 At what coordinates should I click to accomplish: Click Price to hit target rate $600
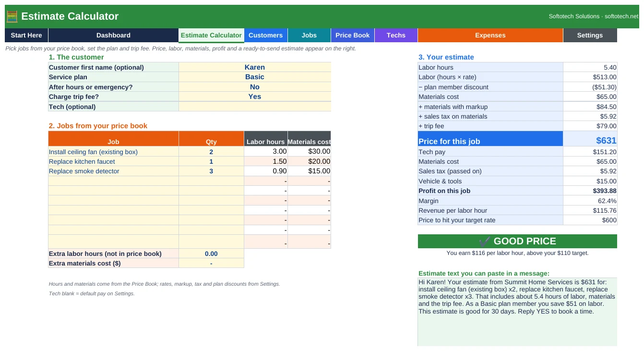pos(590,220)
